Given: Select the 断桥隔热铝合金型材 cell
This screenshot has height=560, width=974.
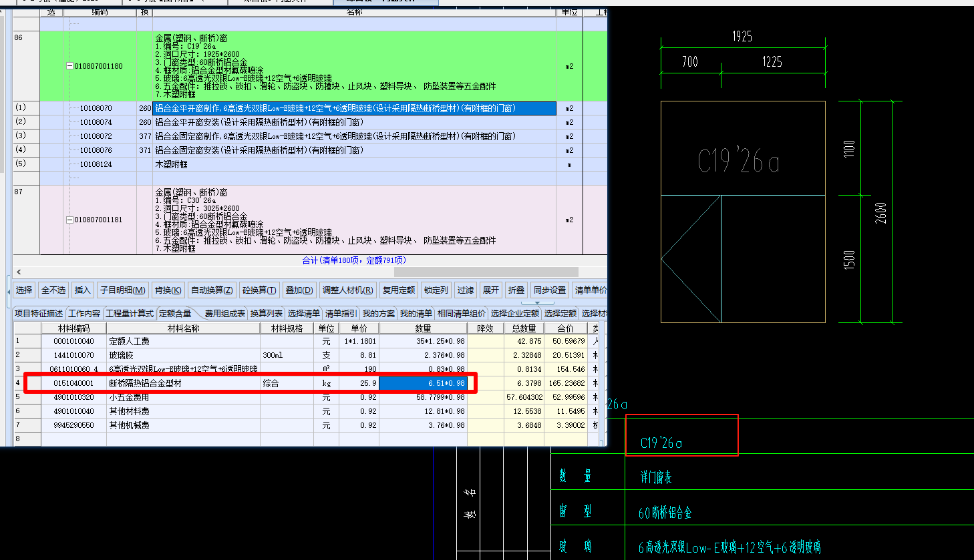Looking at the screenshot, I should coord(183,383).
